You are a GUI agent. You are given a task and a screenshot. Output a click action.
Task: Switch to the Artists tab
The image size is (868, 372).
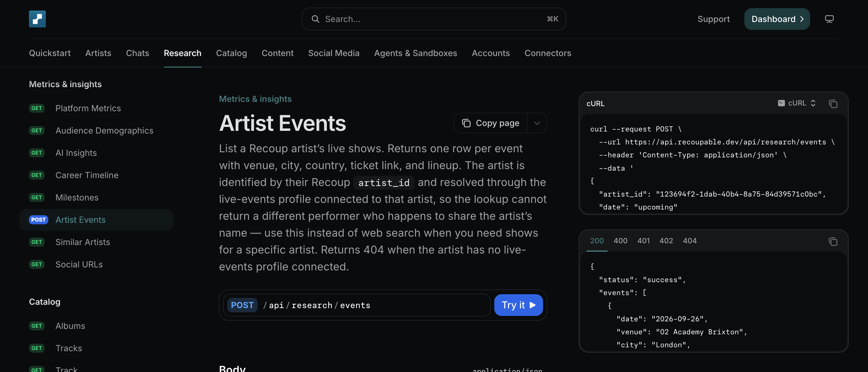pyautogui.click(x=98, y=53)
